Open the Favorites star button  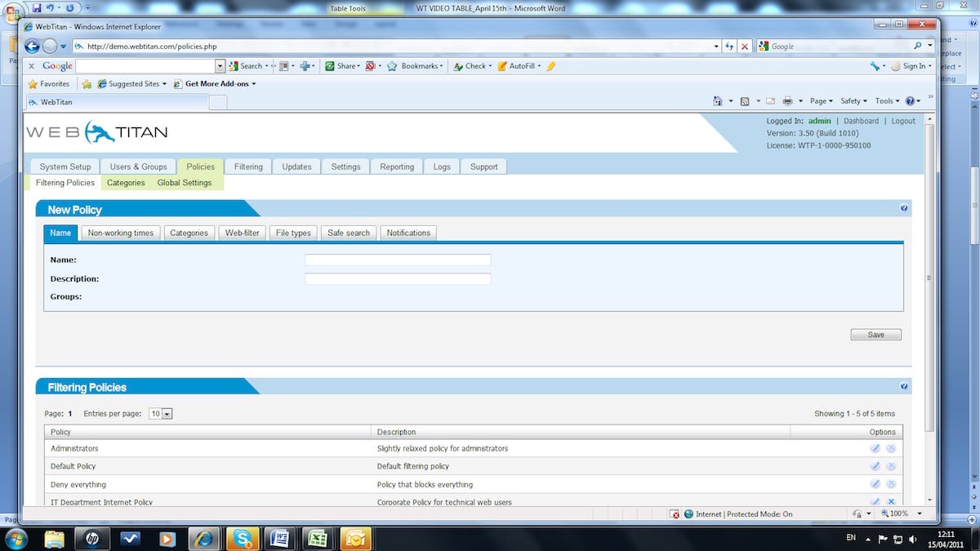48,84
